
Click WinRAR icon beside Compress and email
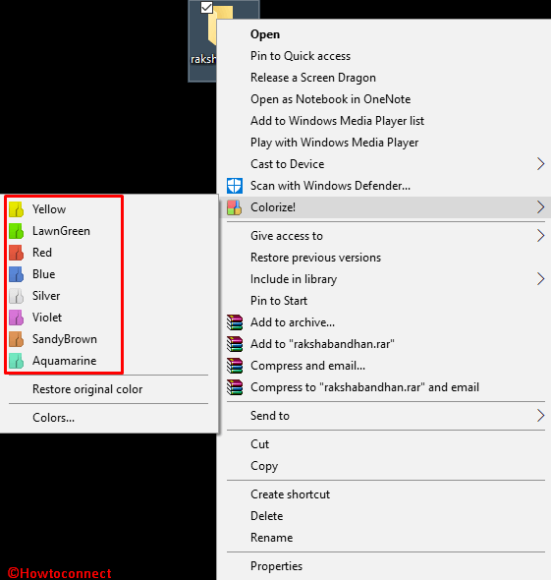pos(235,365)
